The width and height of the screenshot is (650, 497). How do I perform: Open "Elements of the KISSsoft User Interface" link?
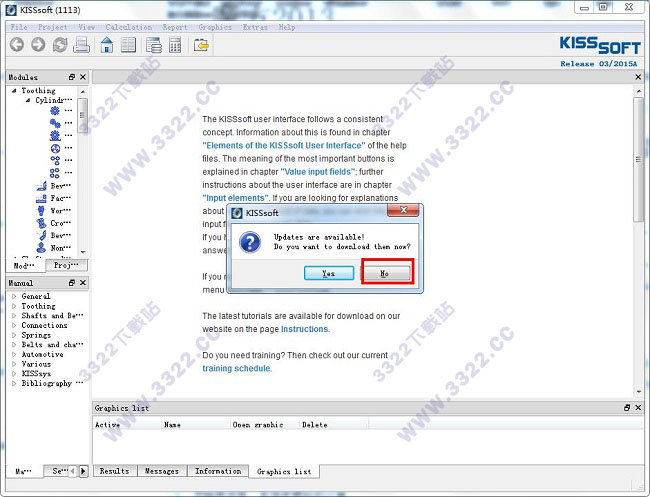(x=284, y=145)
